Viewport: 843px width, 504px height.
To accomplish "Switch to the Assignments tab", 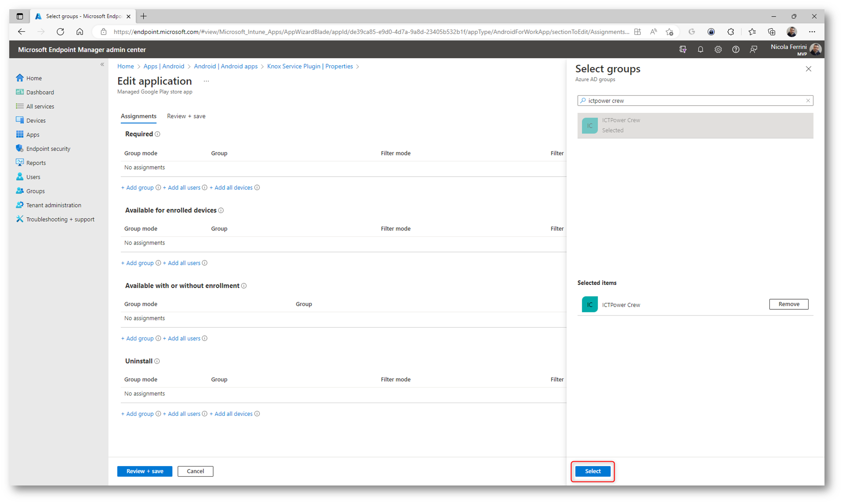I will click(x=138, y=116).
